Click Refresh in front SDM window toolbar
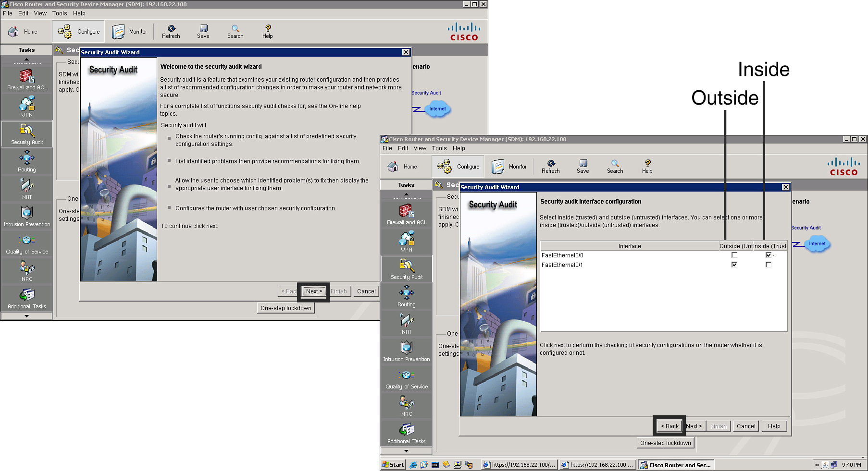Screen dimensions: 868x471 click(551, 167)
